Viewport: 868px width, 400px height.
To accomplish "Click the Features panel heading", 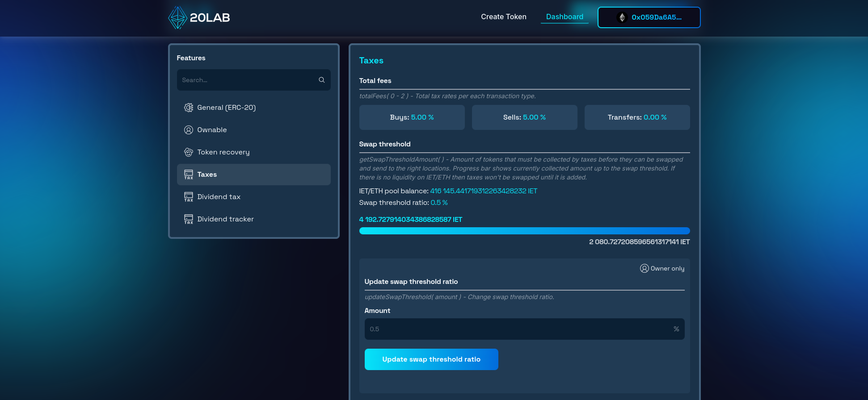I will 191,58.
